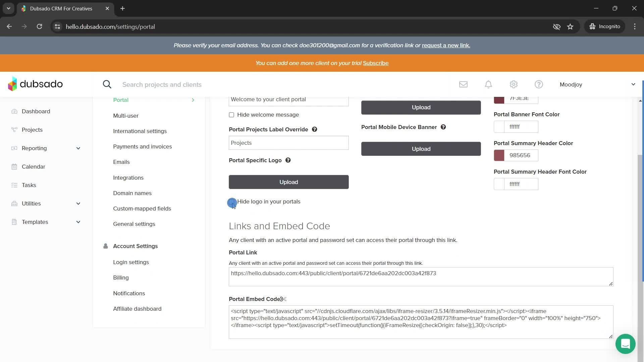Click the help question mark icon in header
644x362 pixels.
click(539, 84)
